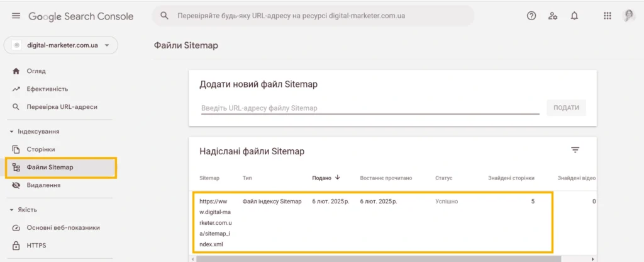This screenshot has width=644, height=262.
Task: Open the notifications bell
Action: [574, 16]
